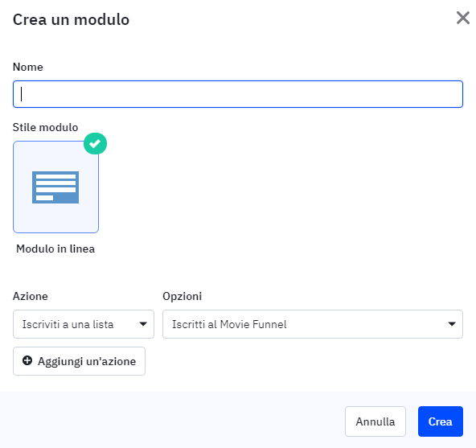Click the Azione column label
This screenshot has height=448, width=476.
31,296
